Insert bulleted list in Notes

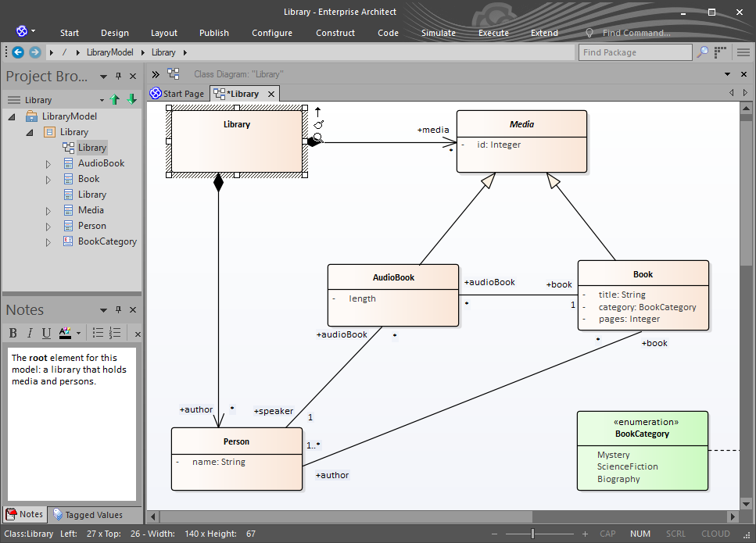coord(98,333)
